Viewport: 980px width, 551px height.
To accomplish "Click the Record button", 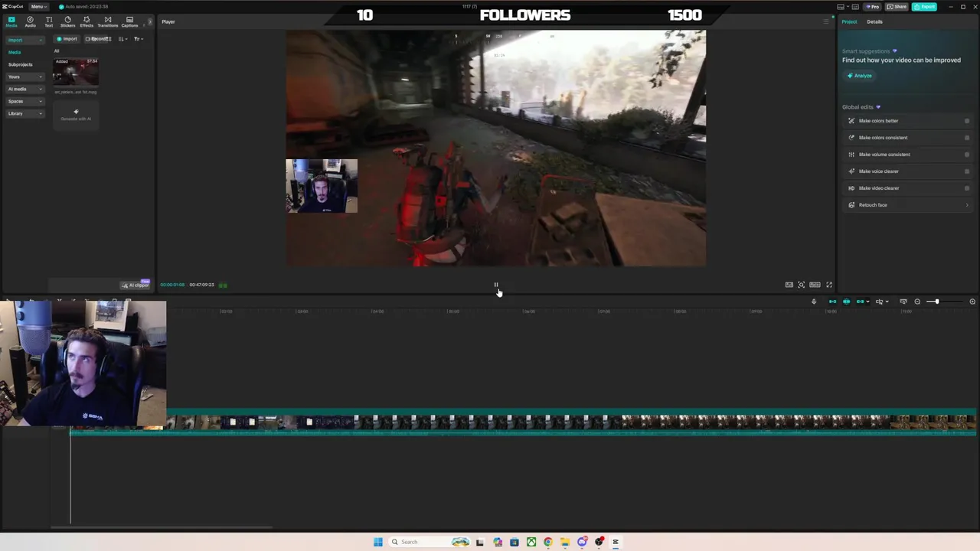I will [98, 39].
